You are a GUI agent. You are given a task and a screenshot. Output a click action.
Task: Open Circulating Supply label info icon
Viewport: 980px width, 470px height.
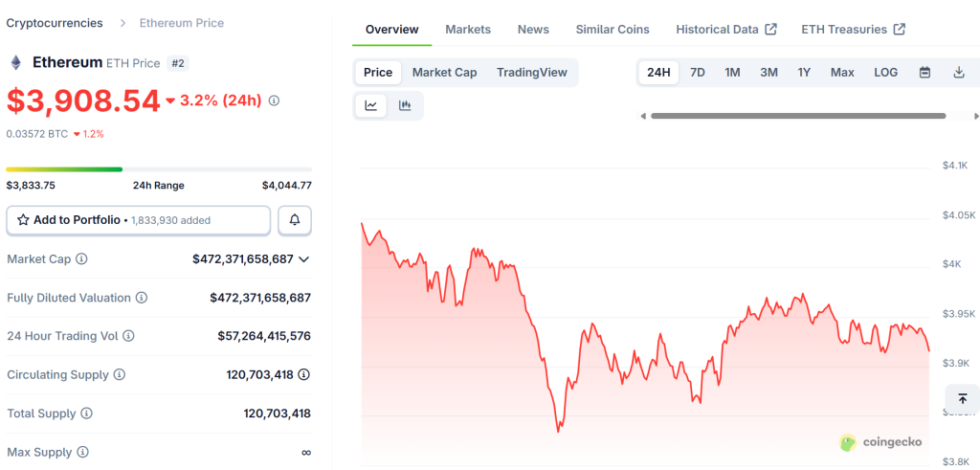click(x=119, y=375)
